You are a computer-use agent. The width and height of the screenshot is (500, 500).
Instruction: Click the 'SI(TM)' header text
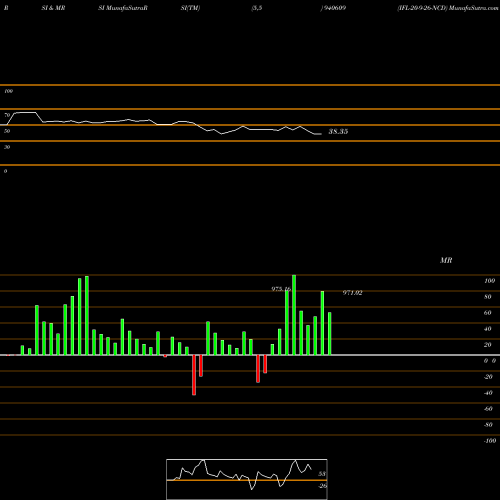[190, 8]
